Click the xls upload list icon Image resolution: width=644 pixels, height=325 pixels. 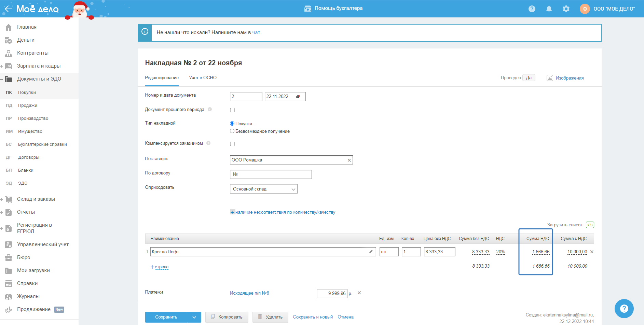coord(590,225)
